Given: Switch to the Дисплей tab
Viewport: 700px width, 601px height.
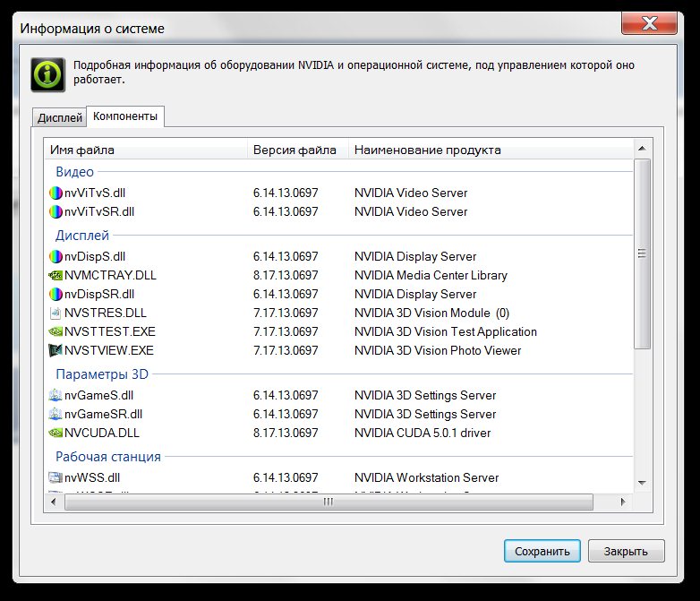Looking at the screenshot, I should pyautogui.click(x=59, y=117).
